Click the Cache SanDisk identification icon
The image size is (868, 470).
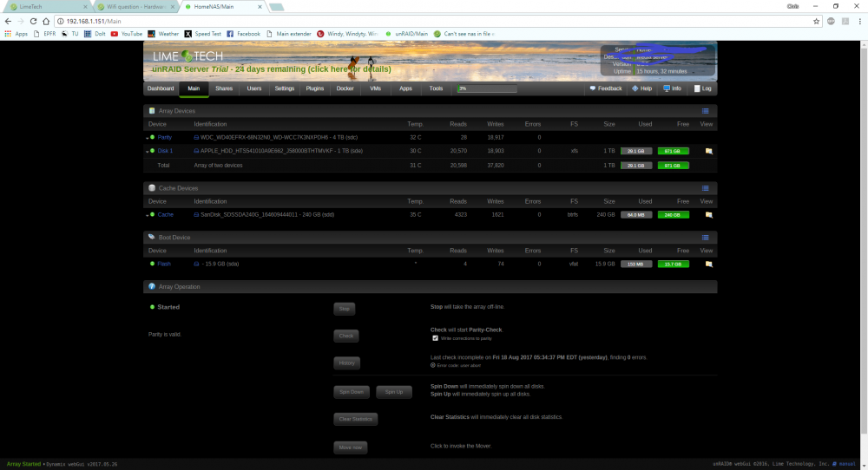click(196, 215)
